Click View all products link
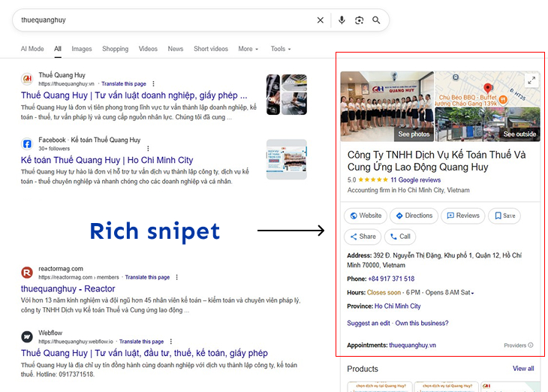The width and height of the screenshot is (548, 392). pos(523,369)
